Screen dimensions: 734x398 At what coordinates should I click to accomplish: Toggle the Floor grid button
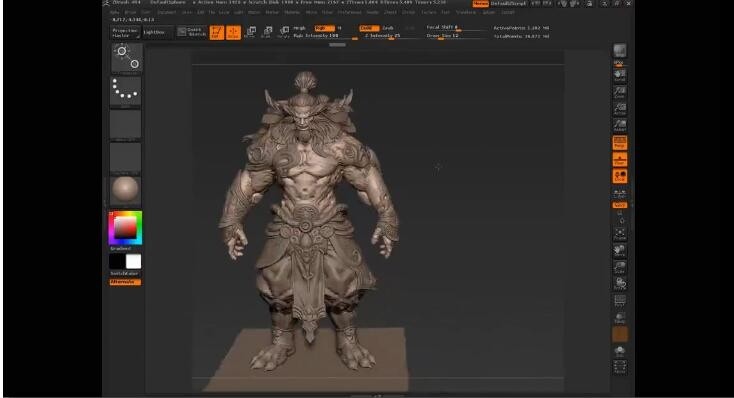tap(620, 160)
